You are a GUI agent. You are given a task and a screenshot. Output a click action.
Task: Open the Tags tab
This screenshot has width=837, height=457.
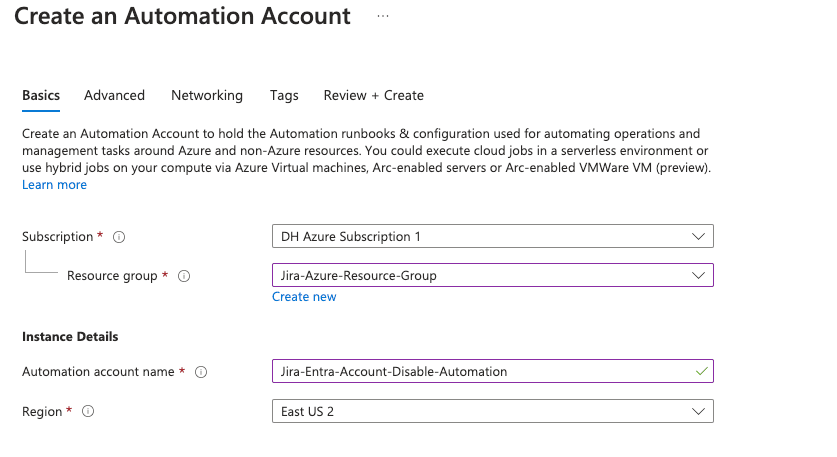pyautogui.click(x=284, y=95)
